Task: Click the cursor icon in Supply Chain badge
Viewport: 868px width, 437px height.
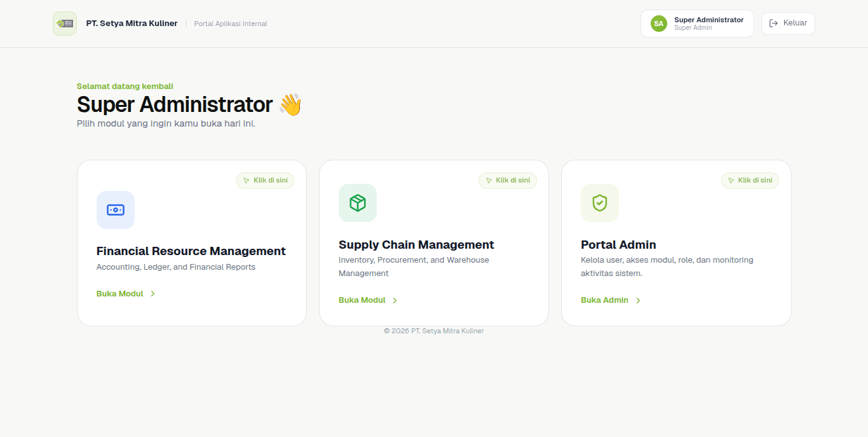Action: (489, 181)
